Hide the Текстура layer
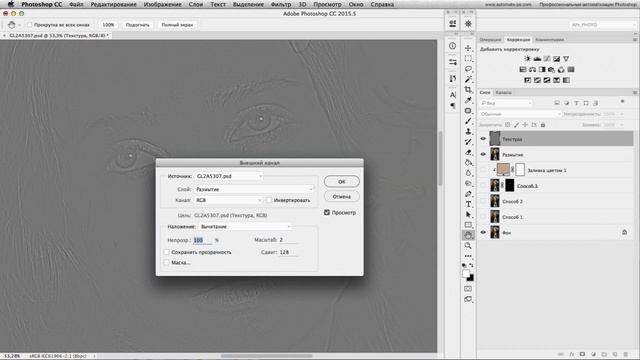This screenshot has width=640, height=360. (483, 139)
